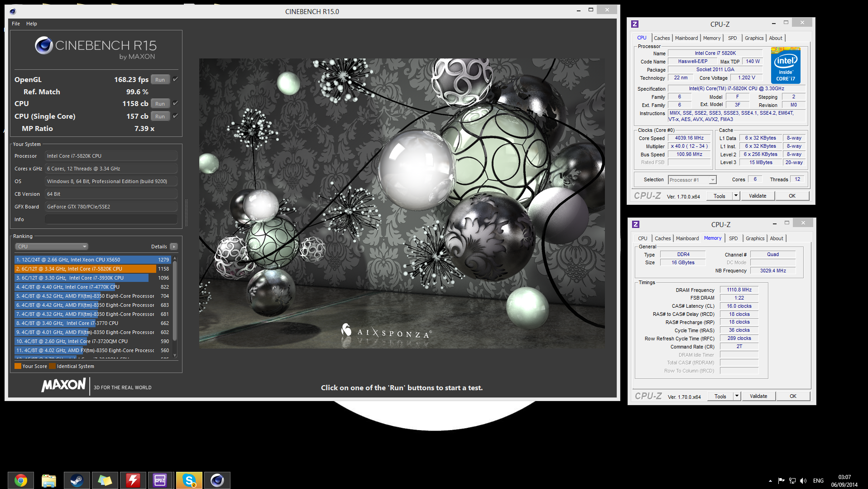The width and height of the screenshot is (868, 489).
Task: Click Validate in upper CPU-Z
Action: point(758,196)
